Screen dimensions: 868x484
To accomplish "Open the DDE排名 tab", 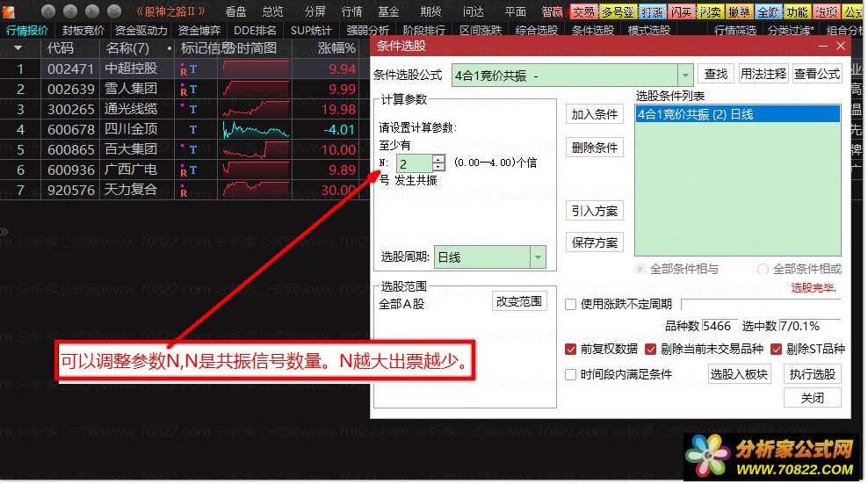I will [255, 31].
